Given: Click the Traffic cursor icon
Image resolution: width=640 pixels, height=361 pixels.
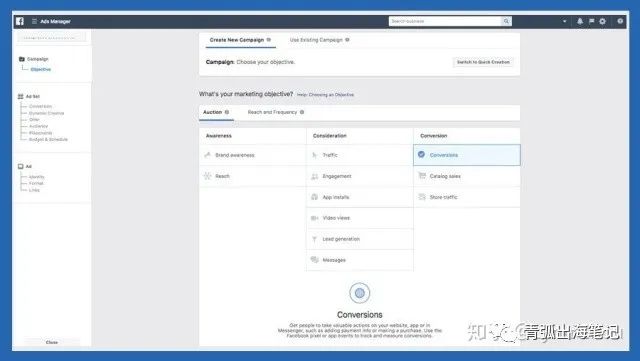Looking at the screenshot, I should pyautogui.click(x=314, y=155).
